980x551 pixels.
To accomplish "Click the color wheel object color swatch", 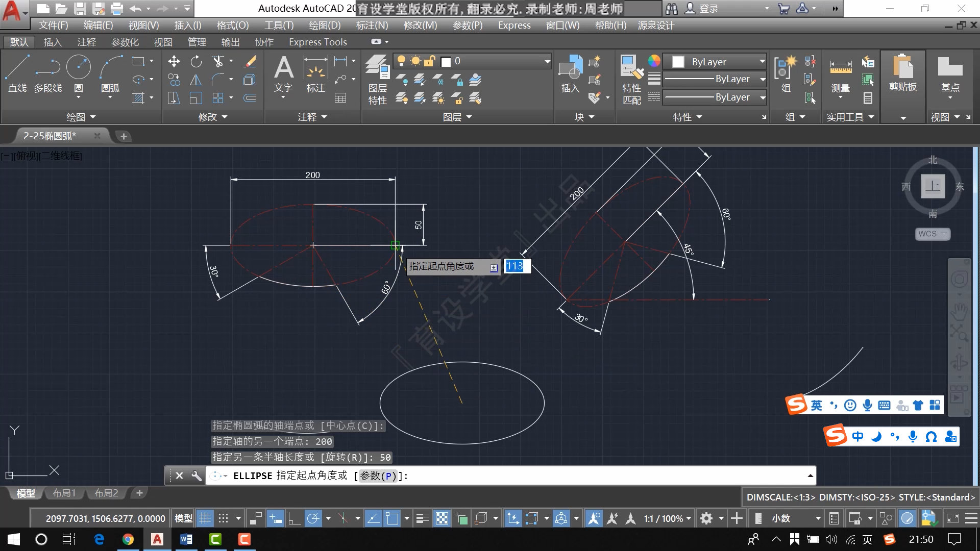I will [x=654, y=61].
